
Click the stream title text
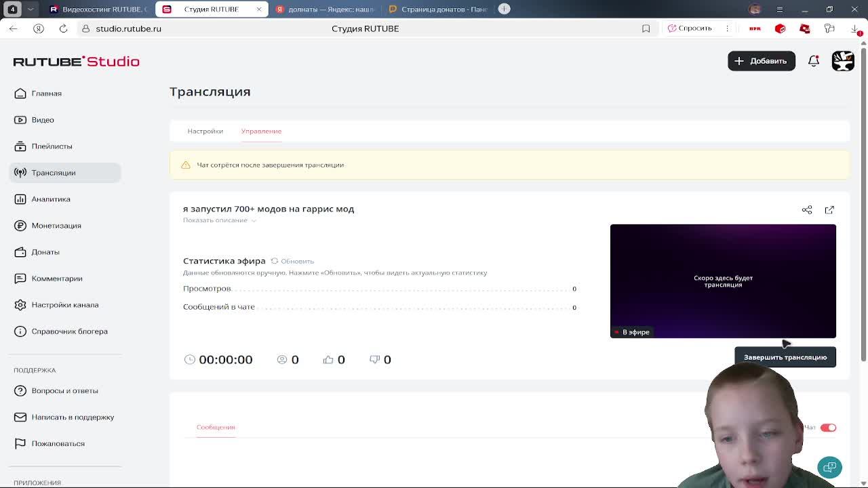tap(269, 209)
